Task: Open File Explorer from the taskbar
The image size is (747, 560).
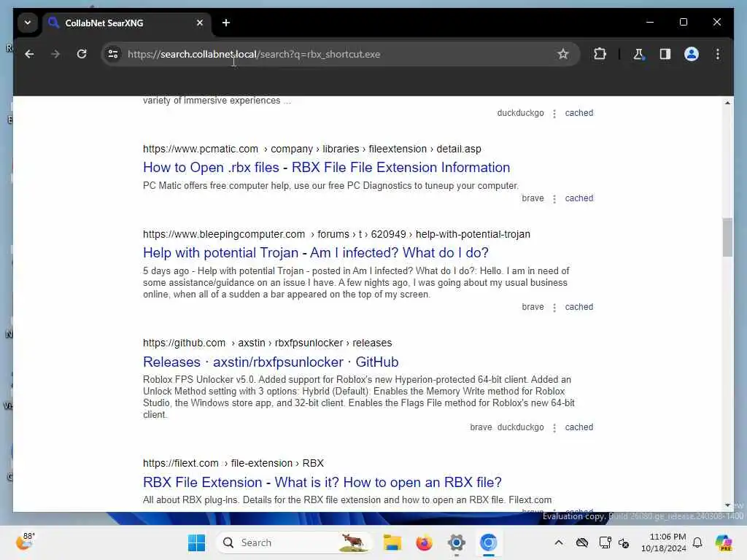Action: [x=392, y=542]
